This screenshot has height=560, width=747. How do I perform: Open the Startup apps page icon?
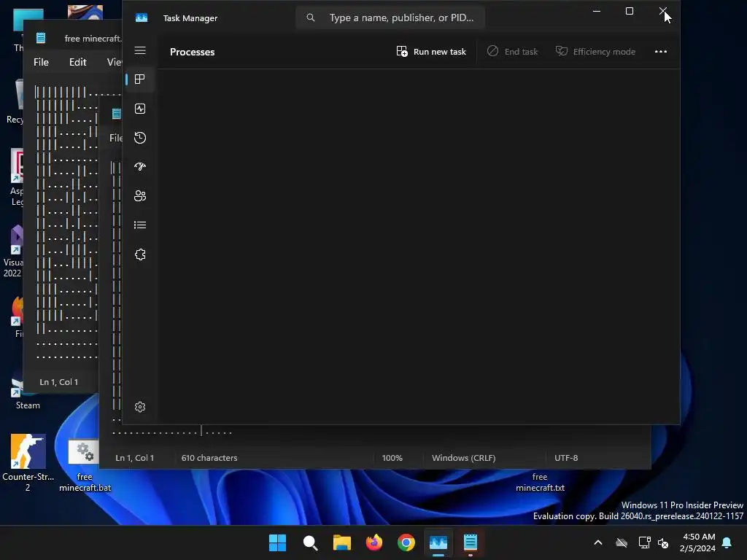140,167
